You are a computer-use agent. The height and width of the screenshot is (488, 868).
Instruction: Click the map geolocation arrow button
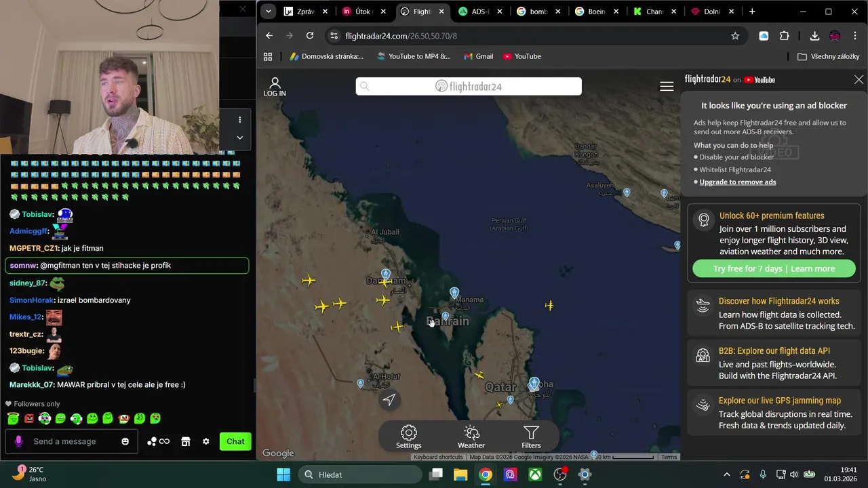[389, 400]
